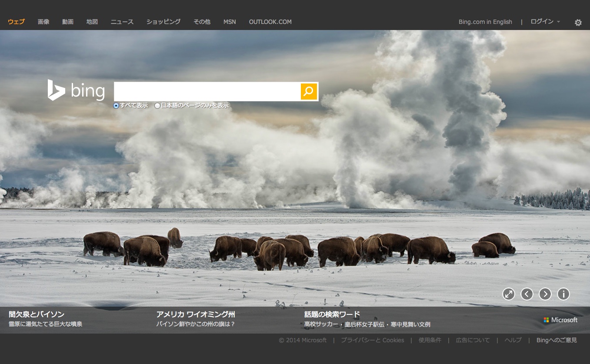Image resolution: width=590 pixels, height=364 pixels.
Task: Go to ショッピング section
Action: point(163,22)
